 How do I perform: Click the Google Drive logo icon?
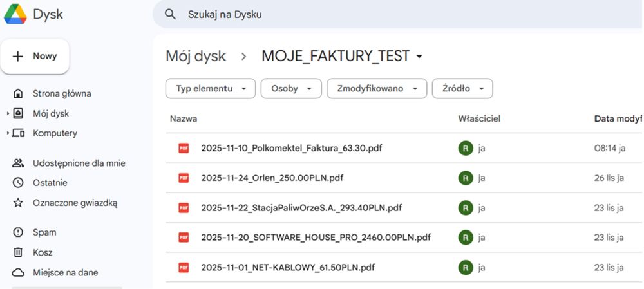(x=15, y=14)
